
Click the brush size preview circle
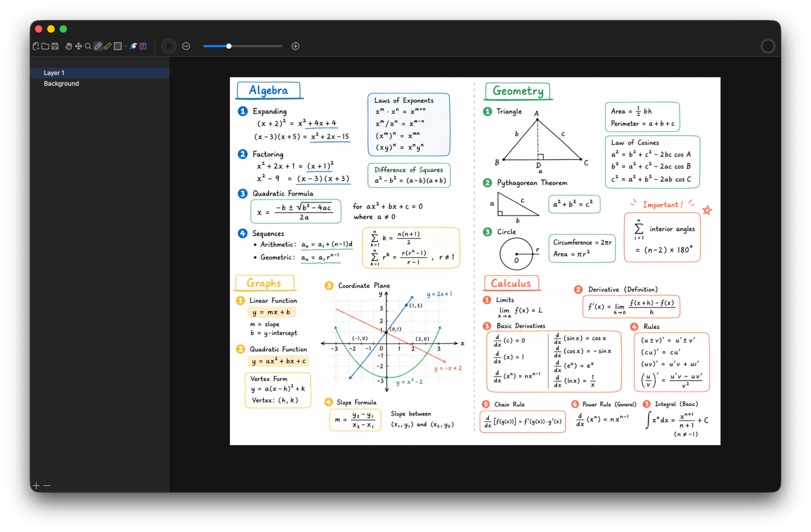coord(169,46)
